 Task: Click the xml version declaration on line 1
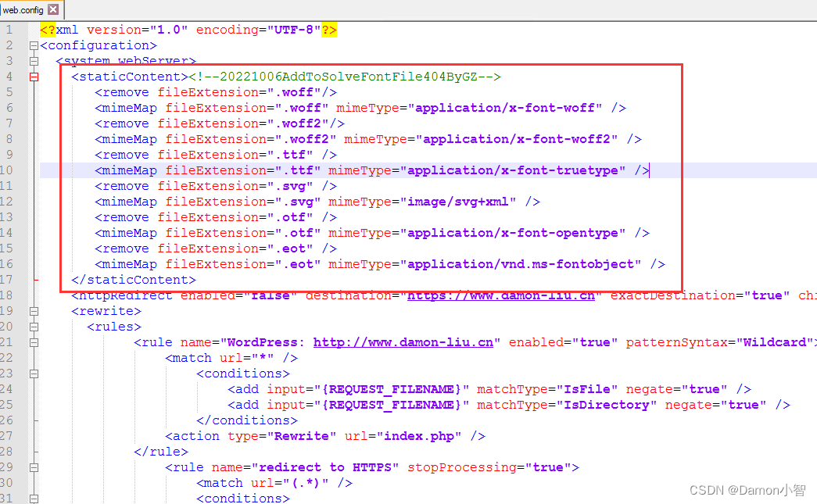(x=188, y=30)
